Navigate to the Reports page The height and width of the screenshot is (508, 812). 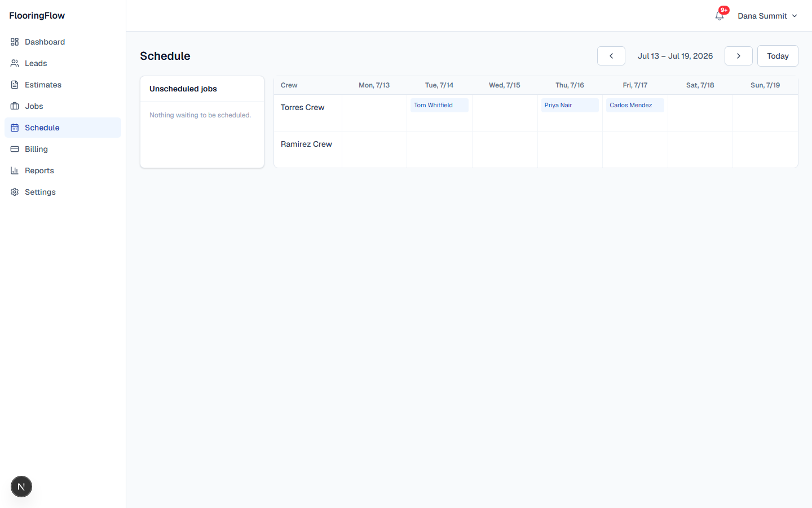click(63, 170)
